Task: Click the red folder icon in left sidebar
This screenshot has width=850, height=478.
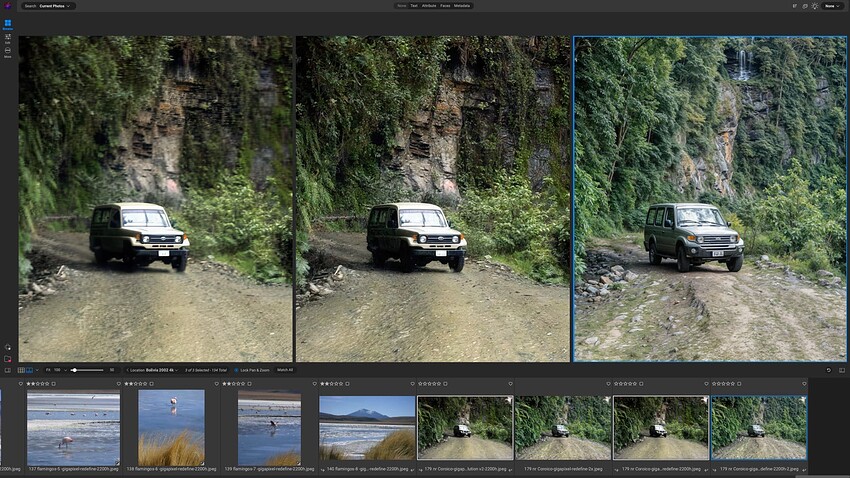Action: pos(8,359)
